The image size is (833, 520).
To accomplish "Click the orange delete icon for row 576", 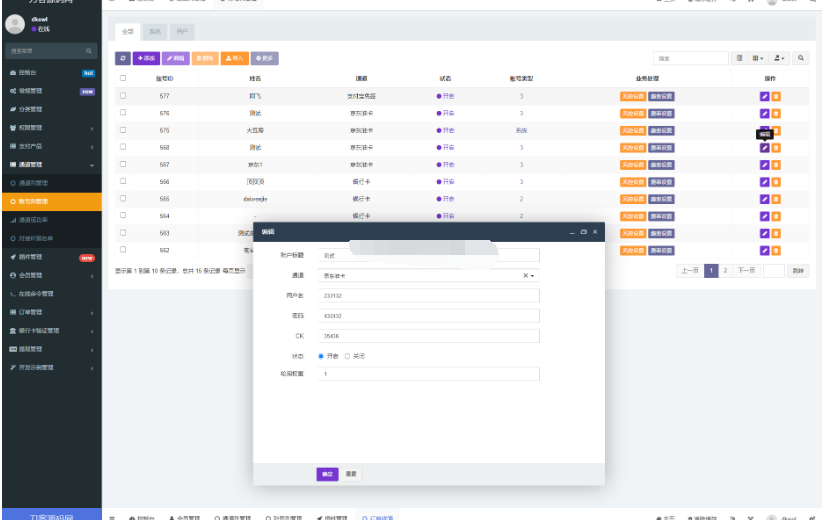I will [x=777, y=113].
